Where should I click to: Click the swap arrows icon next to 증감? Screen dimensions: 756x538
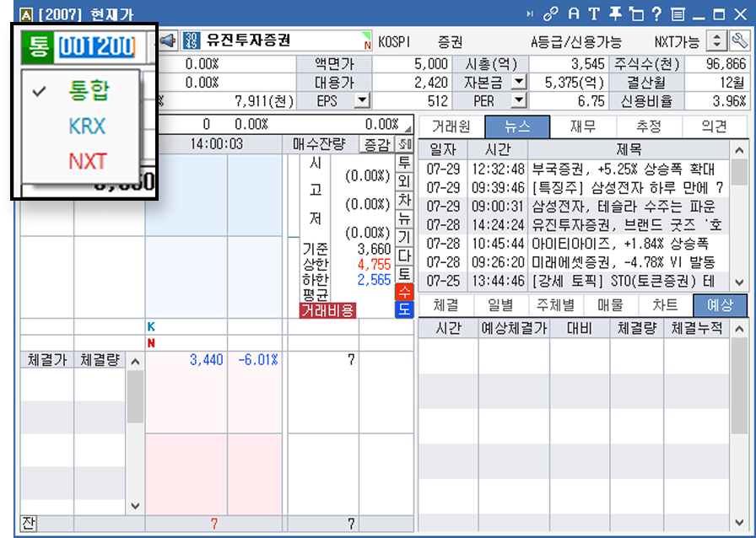403,144
